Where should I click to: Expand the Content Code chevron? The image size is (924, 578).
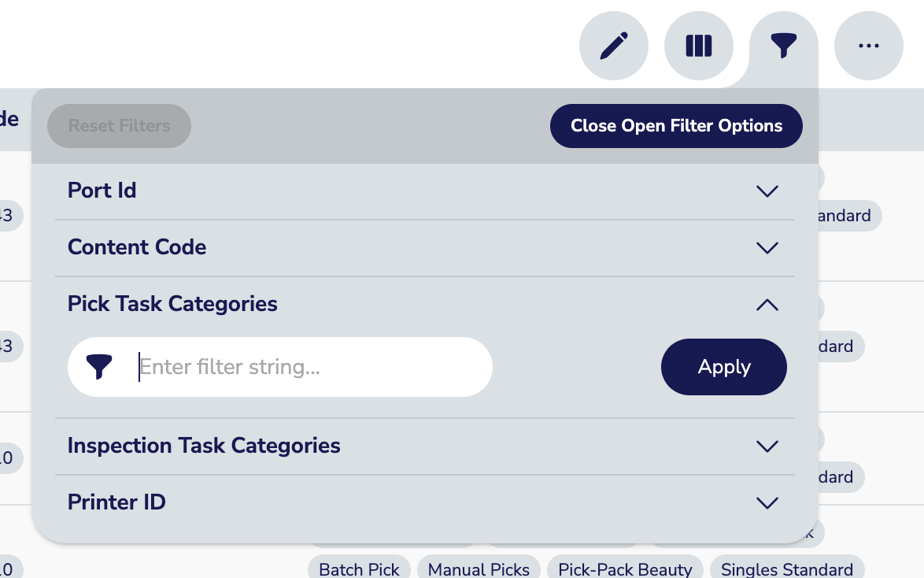[x=767, y=248]
